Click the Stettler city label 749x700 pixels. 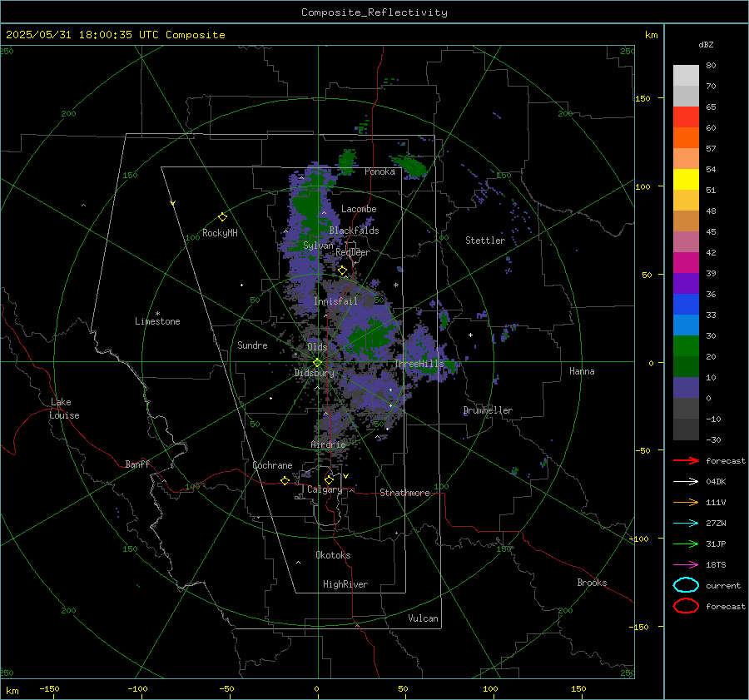click(x=485, y=241)
